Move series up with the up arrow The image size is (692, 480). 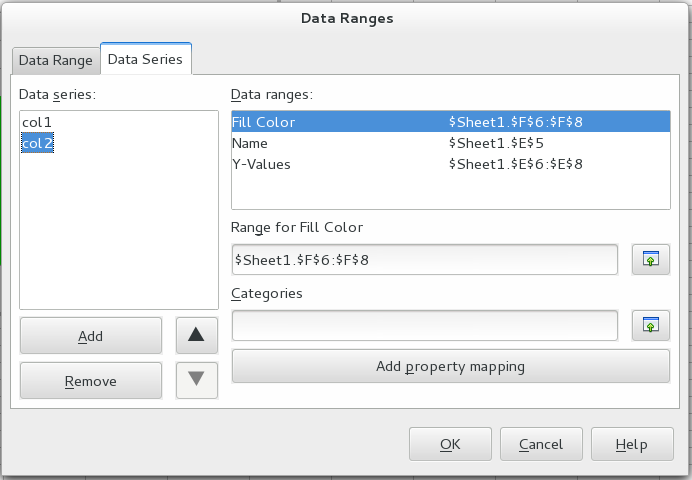click(197, 336)
